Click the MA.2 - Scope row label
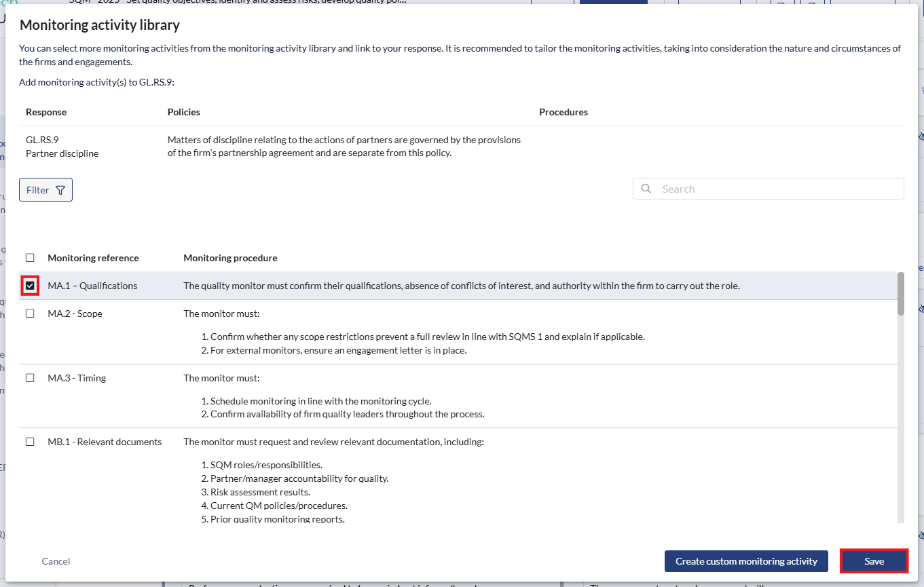Screen dimensions: 924x587 tap(75, 314)
